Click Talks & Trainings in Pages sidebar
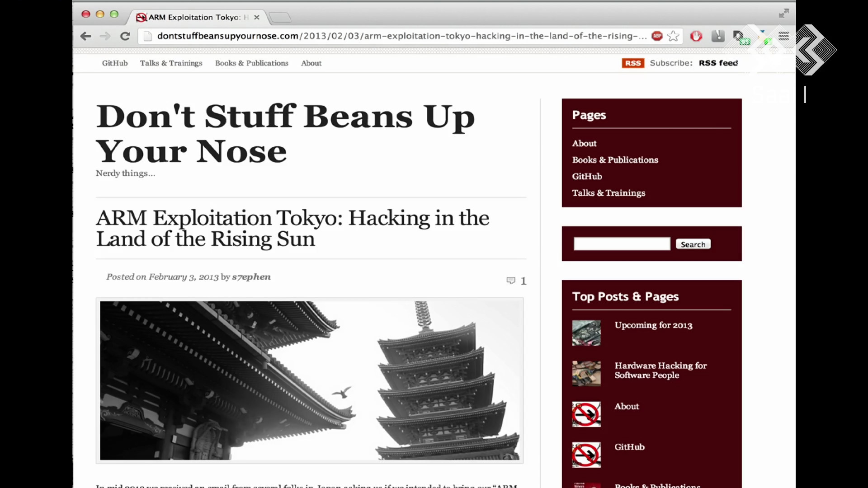This screenshot has width=868, height=488. pos(609,193)
